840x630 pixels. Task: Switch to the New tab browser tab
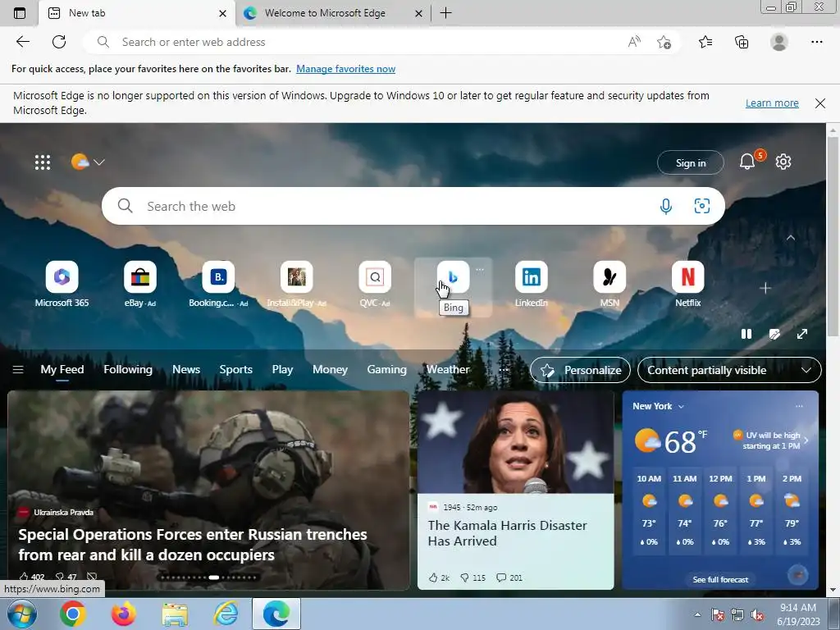pyautogui.click(x=137, y=13)
